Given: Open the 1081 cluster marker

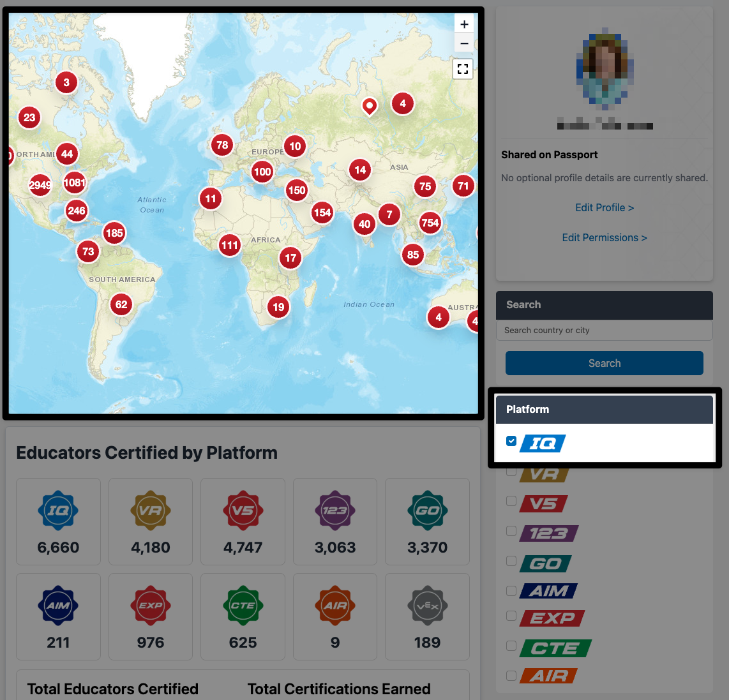Looking at the screenshot, I should [75, 182].
